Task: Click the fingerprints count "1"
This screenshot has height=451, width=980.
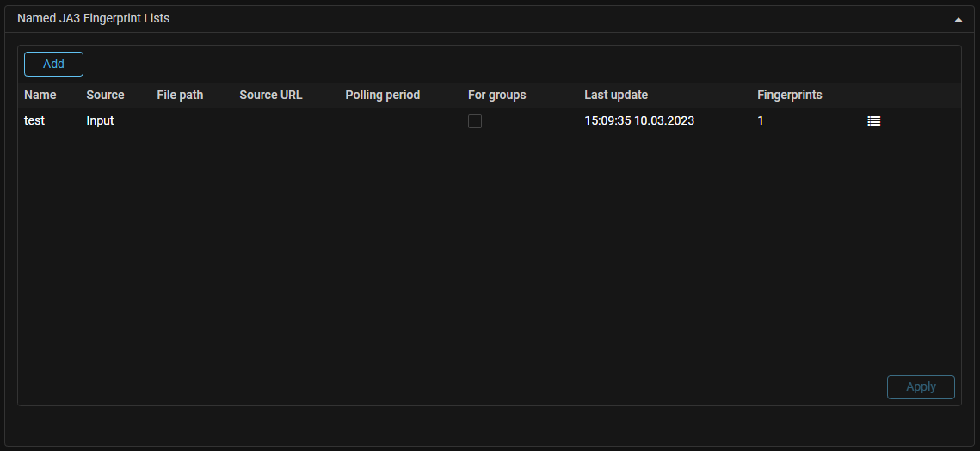Action: click(761, 121)
